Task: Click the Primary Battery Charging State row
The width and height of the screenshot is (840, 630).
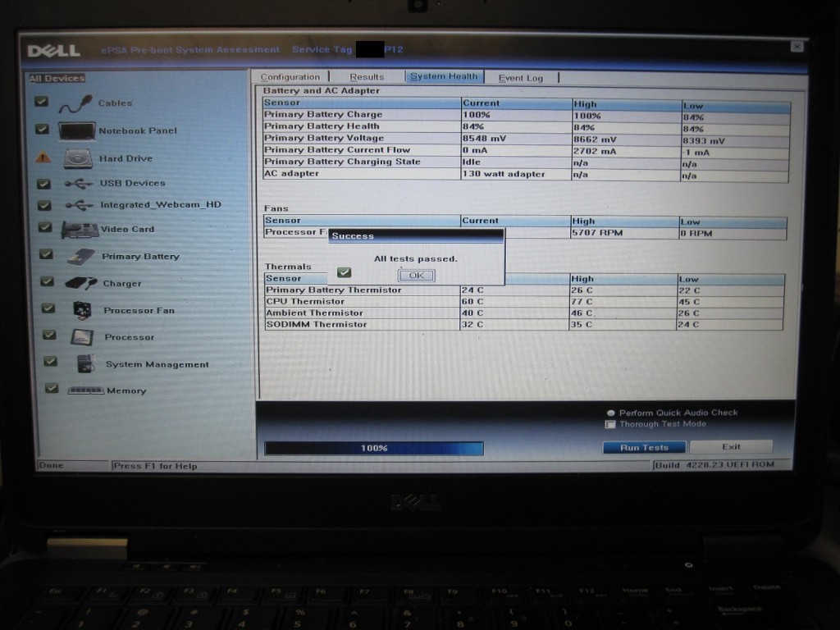Action: 526,162
